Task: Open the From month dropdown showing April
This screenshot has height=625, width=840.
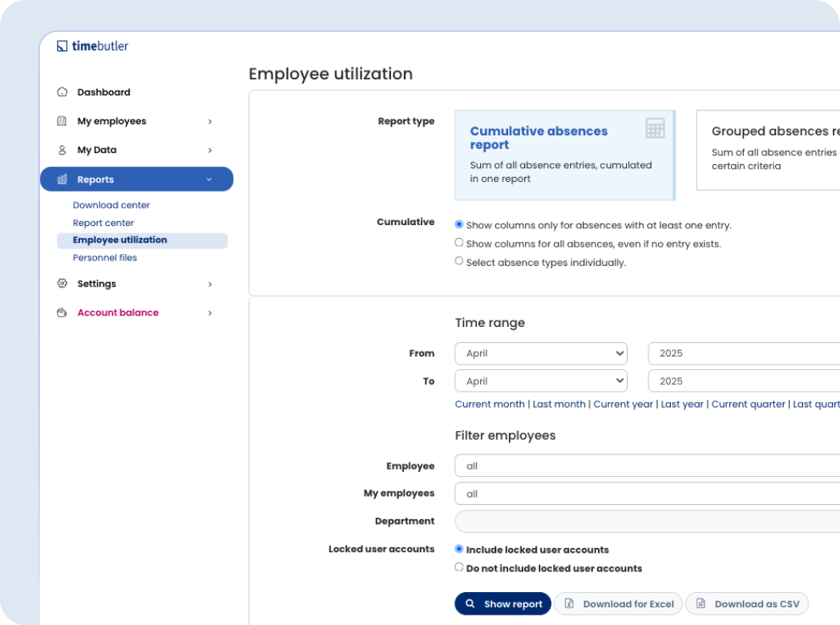Action: click(x=540, y=353)
